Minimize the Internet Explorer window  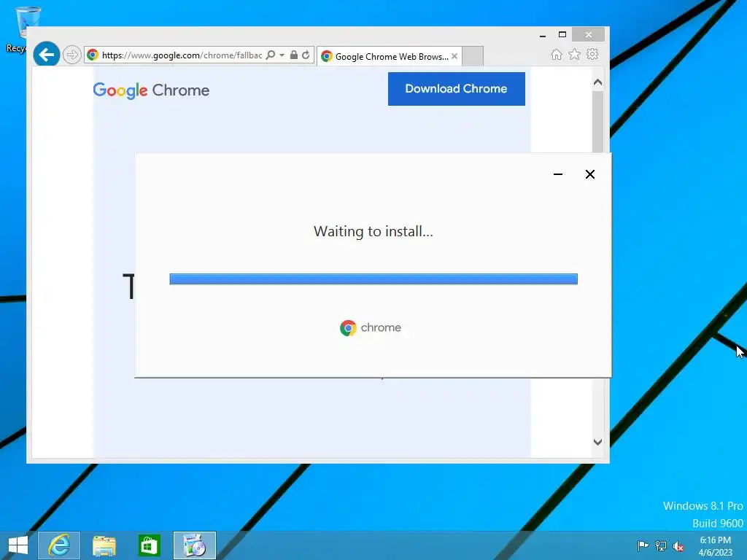click(x=543, y=35)
